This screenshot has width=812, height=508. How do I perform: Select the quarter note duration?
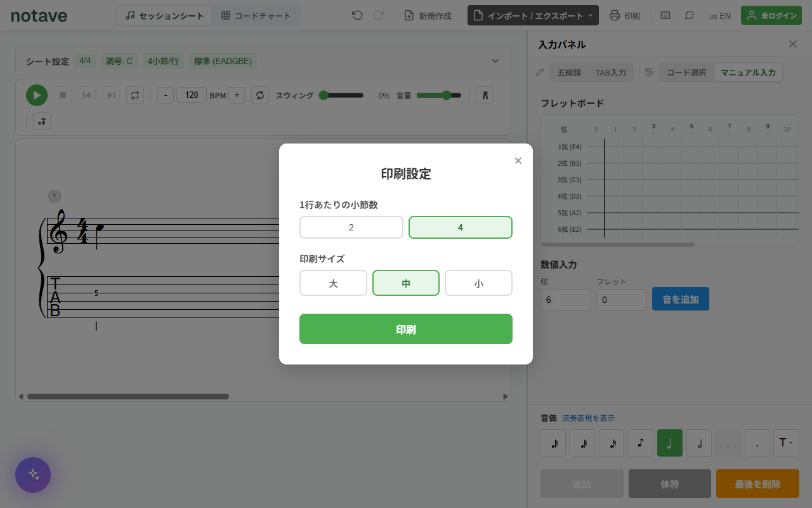[x=670, y=443]
